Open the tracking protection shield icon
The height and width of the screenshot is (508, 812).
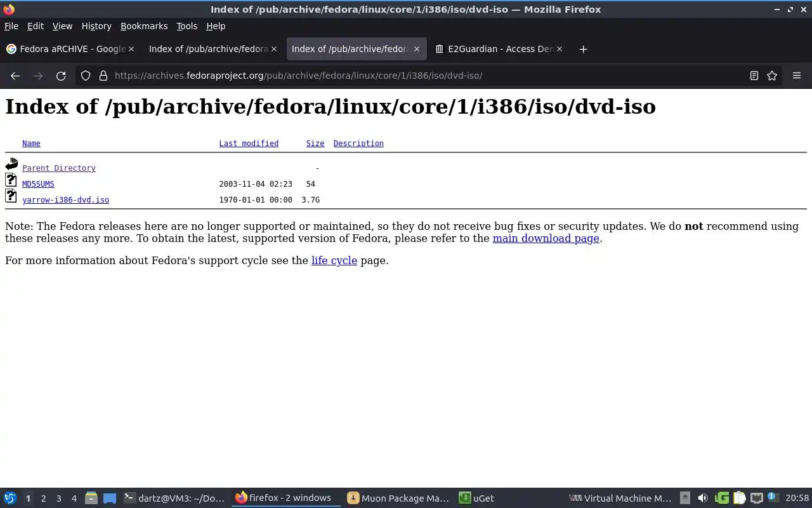tap(86, 76)
